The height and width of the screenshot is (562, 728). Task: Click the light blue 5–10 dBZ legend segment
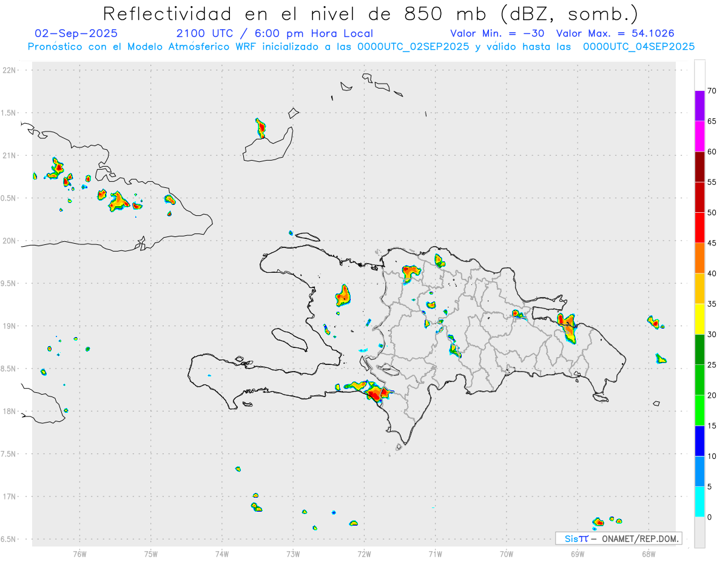coord(699,472)
